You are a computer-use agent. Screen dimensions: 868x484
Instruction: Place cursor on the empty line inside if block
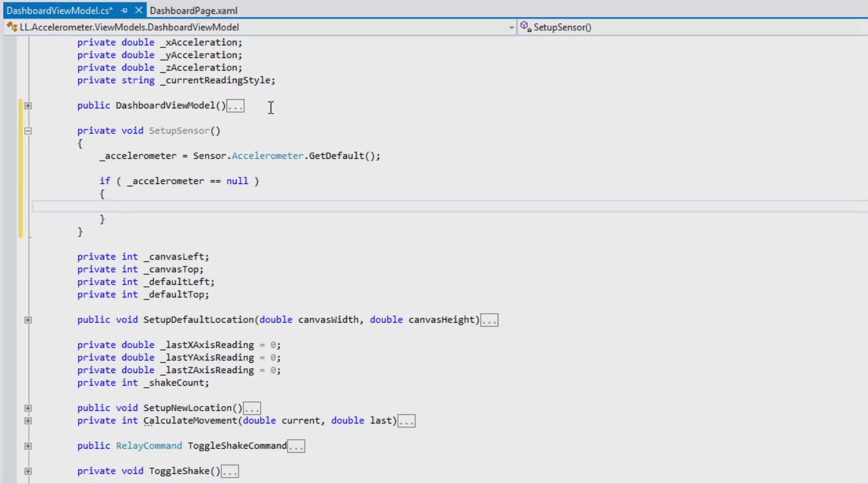[x=450, y=207]
